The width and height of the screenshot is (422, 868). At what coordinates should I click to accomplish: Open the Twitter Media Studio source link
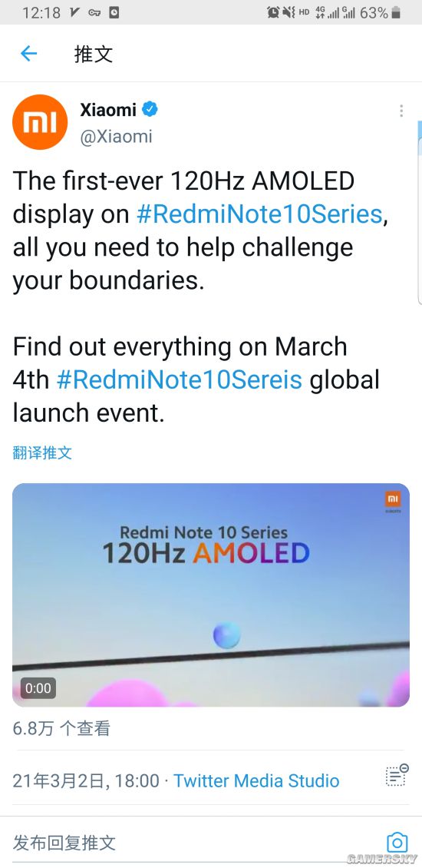tap(256, 780)
